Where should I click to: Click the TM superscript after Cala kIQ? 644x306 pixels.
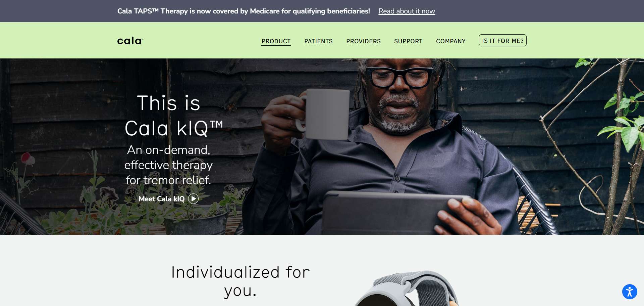[x=217, y=124]
